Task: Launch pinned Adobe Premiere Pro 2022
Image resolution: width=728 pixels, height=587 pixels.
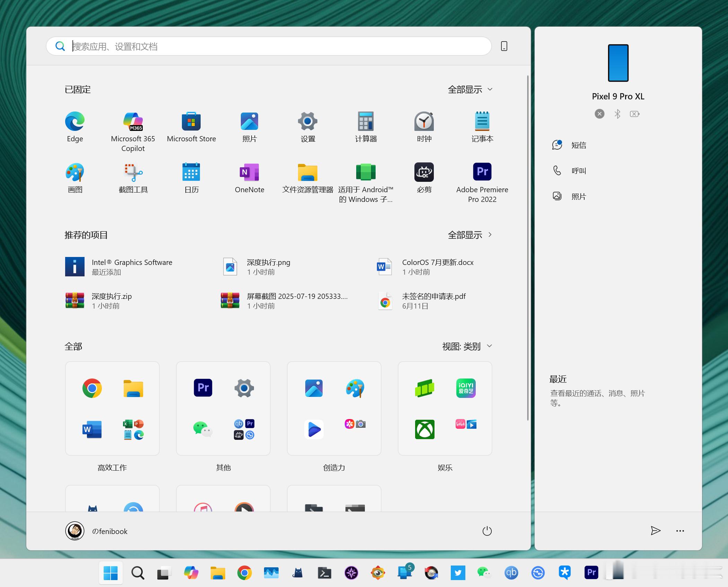Action: click(x=482, y=183)
